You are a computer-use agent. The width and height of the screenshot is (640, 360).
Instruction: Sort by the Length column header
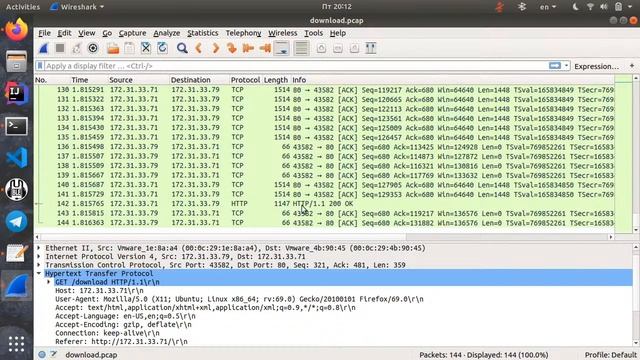(x=276, y=80)
